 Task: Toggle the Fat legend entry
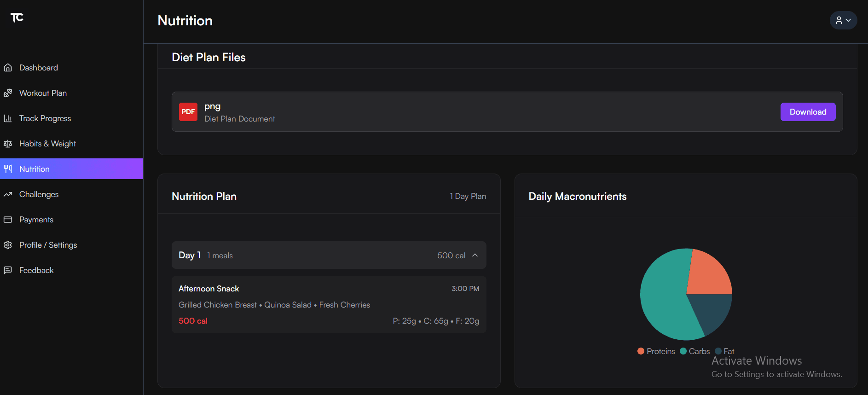click(725, 351)
